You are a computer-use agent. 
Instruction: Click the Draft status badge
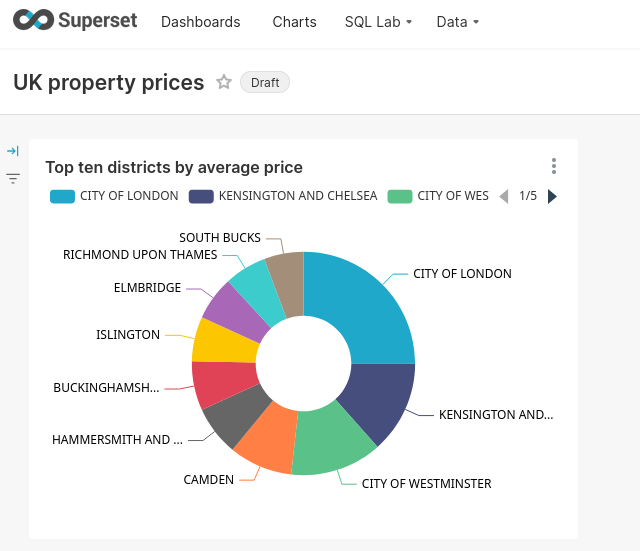265,82
